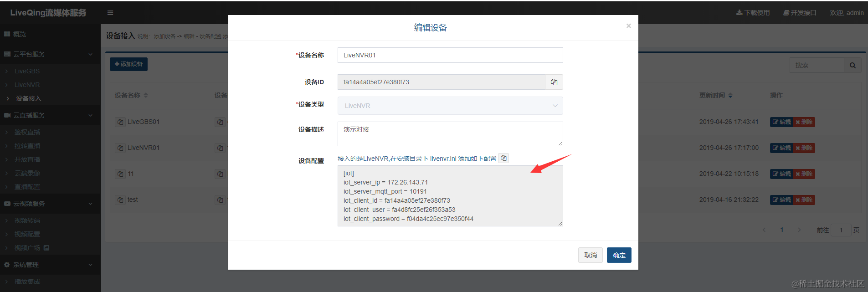Viewport: 868px width, 292px height.
Task: Click 欢迎, admin user menu
Action: click(847, 13)
